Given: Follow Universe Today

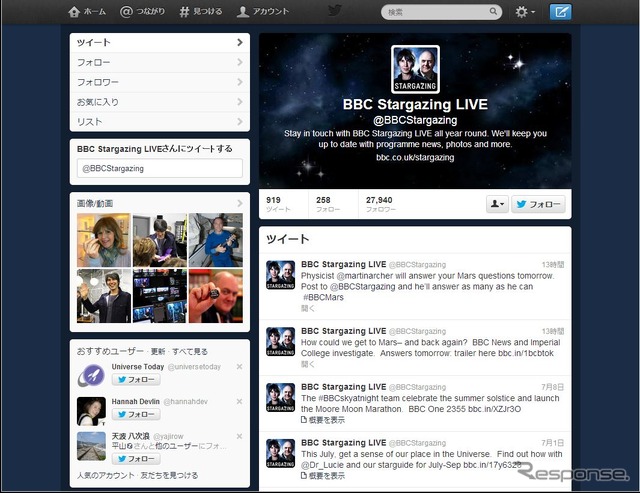Looking at the screenshot, I should tap(136, 380).
